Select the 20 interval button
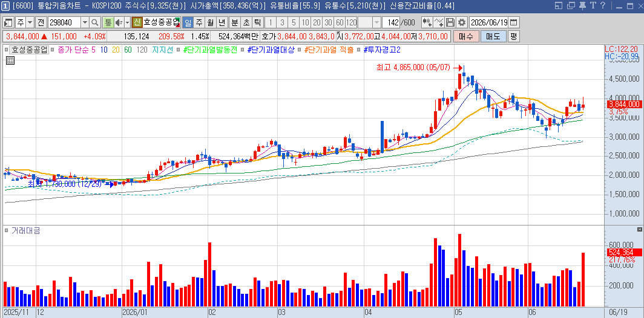Screen dimensions: 644x318 [317, 22]
